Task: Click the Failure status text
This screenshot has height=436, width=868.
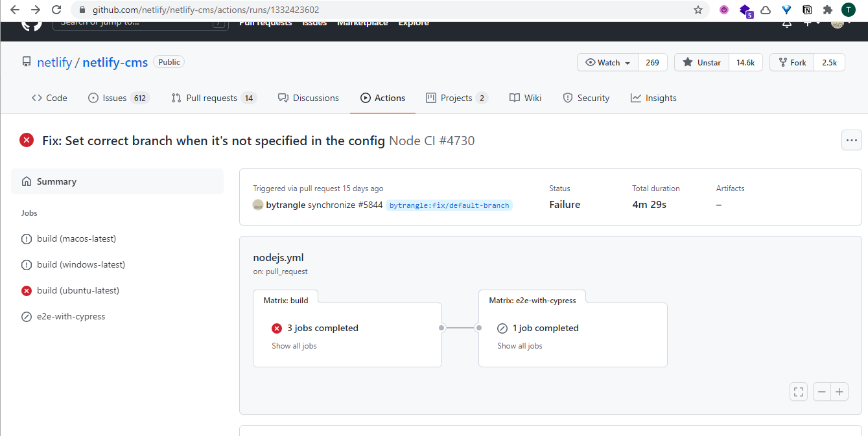Action: pyautogui.click(x=565, y=204)
